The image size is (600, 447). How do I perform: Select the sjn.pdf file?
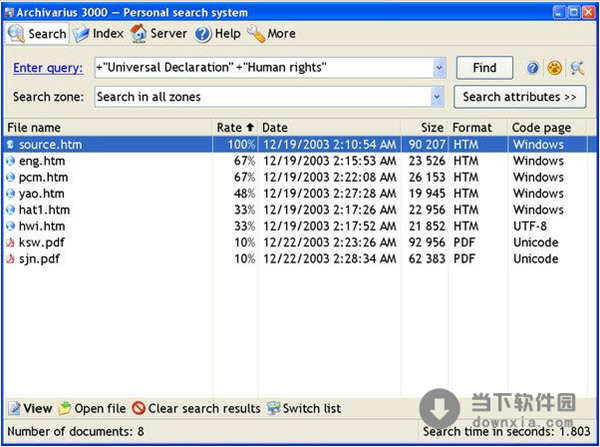tap(39, 259)
